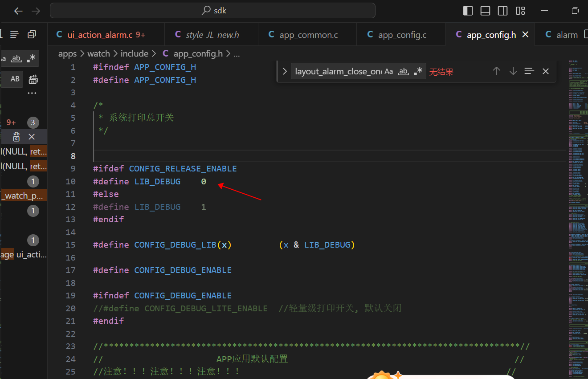This screenshot has width=588, height=379.
Task: Enable regex option in find widget
Action: (x=418, y=71)
